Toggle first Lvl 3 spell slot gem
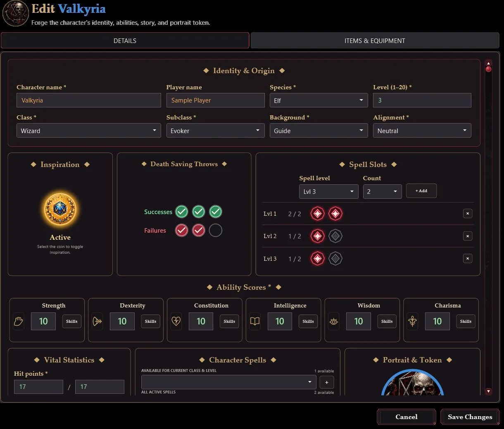The width and height of the screenshot is (504, 429). pyautogui.click(x=318, y=259)
